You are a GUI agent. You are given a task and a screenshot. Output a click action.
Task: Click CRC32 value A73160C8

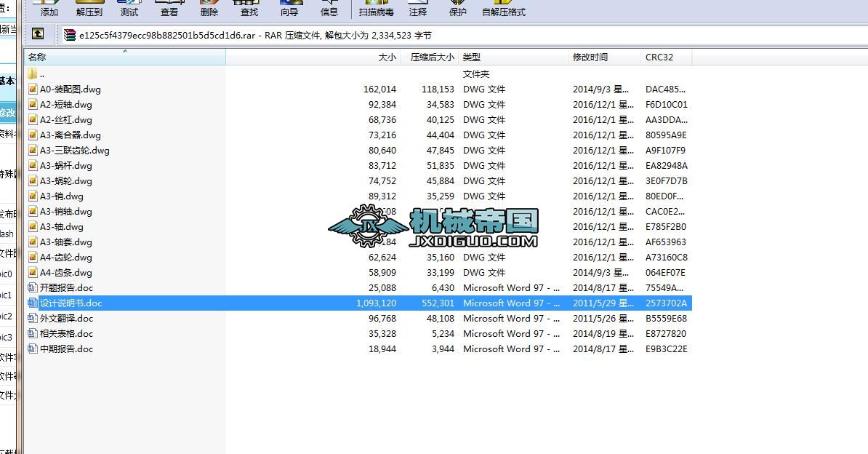[666, 258]
